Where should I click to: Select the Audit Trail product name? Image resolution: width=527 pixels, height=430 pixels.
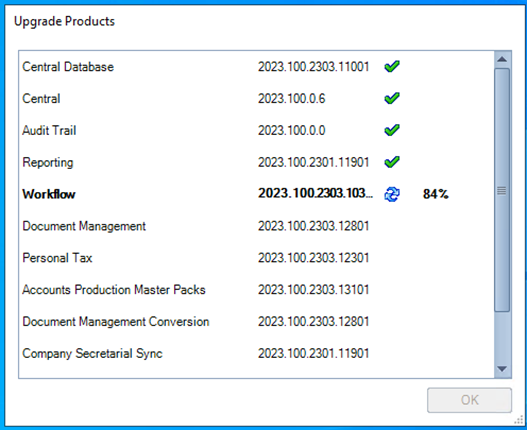pos(49,130)
